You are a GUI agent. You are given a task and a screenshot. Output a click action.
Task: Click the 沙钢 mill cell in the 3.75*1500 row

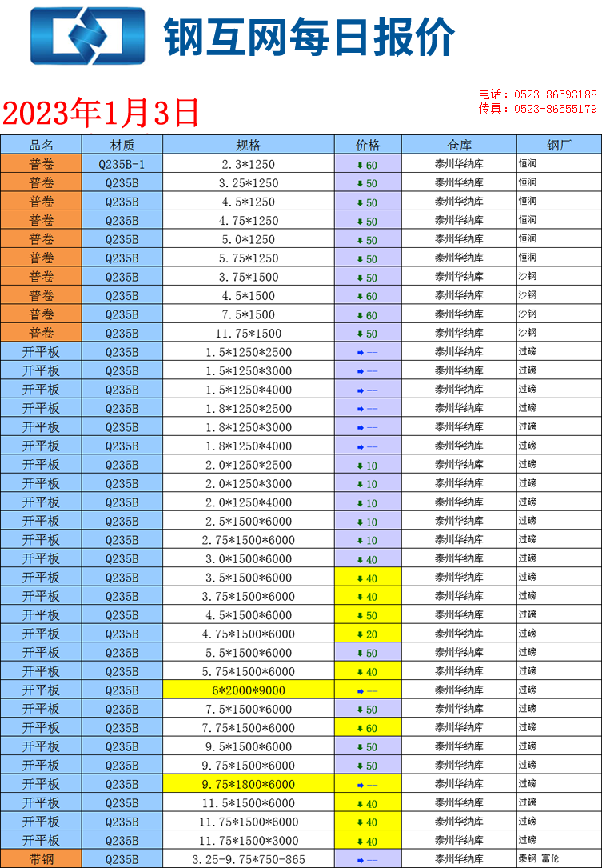560,278
